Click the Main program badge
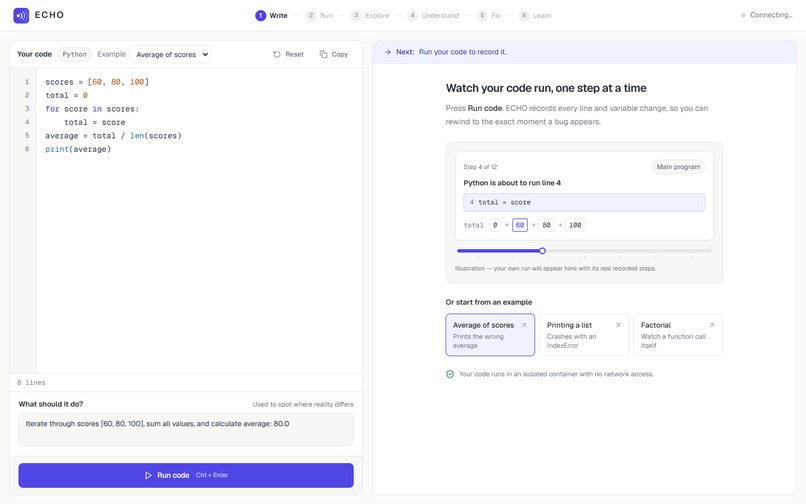This screenshot has width=806, height=504. click(678, 167)
